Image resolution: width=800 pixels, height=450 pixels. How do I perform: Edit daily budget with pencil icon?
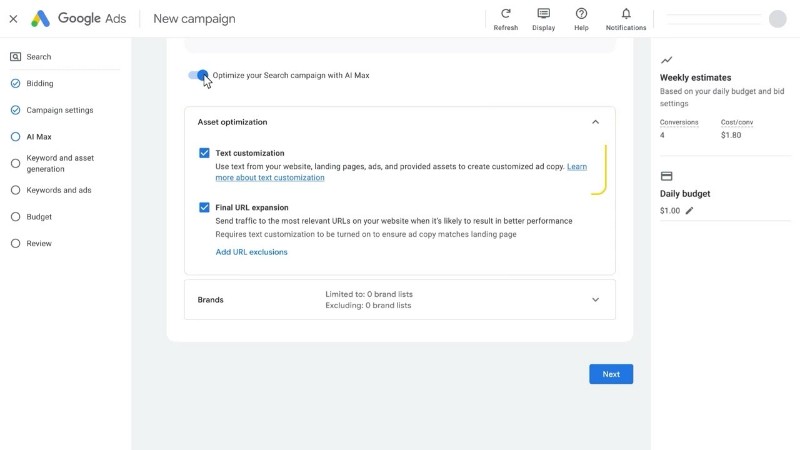pyautogui.click(x=689, y=211)
